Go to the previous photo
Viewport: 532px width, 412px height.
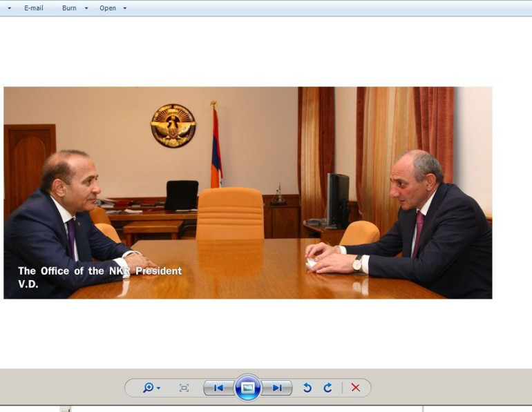tap(218, 388)
